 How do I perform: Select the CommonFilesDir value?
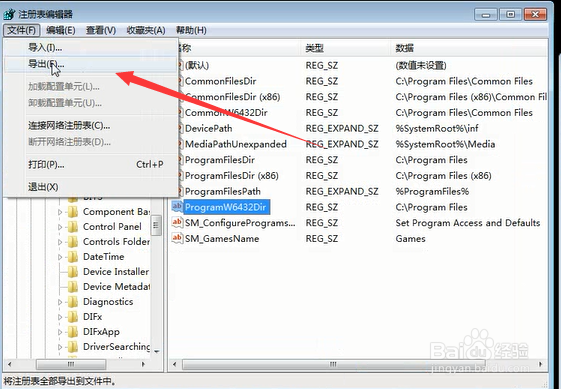point(220,81)
